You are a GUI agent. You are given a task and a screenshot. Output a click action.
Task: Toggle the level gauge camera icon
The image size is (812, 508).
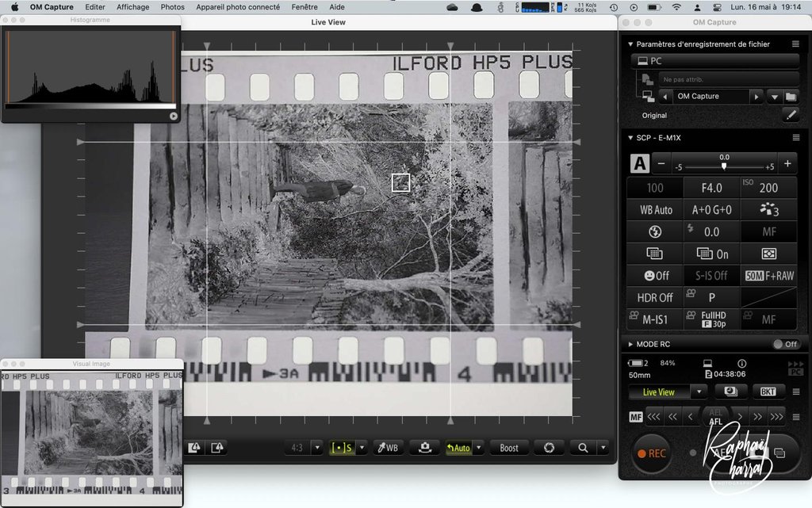click(x=425, y=448)
